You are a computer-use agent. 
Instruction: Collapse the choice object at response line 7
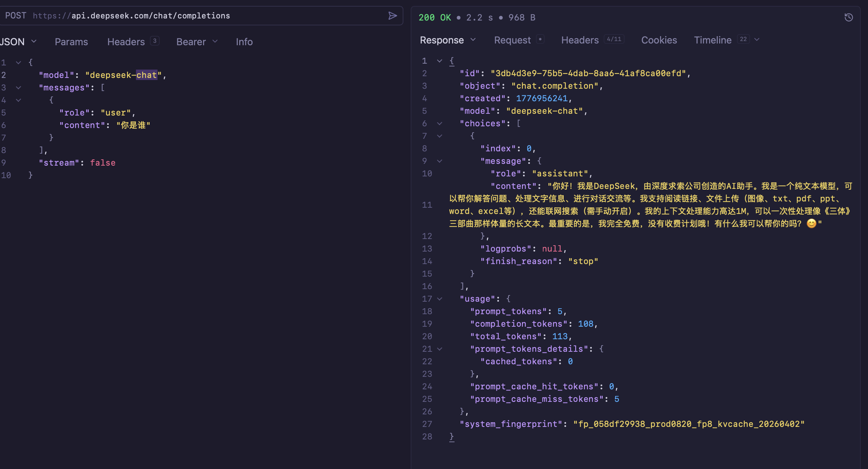point(440,136)
